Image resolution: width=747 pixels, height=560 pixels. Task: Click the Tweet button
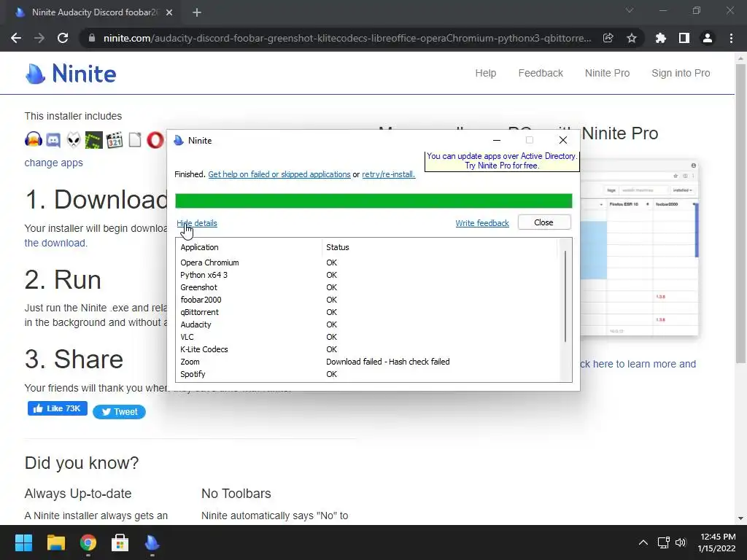coord(119,412)
